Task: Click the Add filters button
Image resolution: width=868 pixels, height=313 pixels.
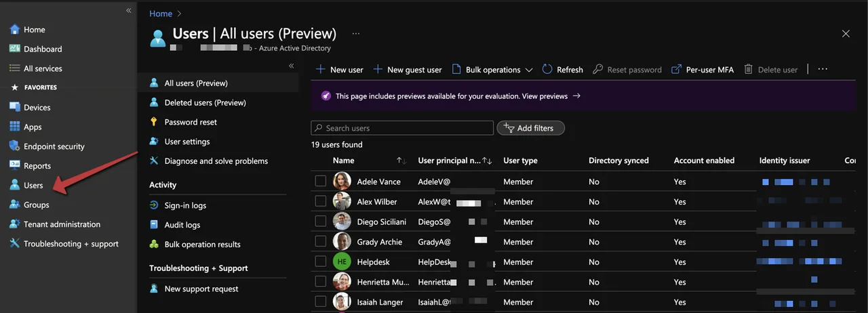Action: (530, 128)
